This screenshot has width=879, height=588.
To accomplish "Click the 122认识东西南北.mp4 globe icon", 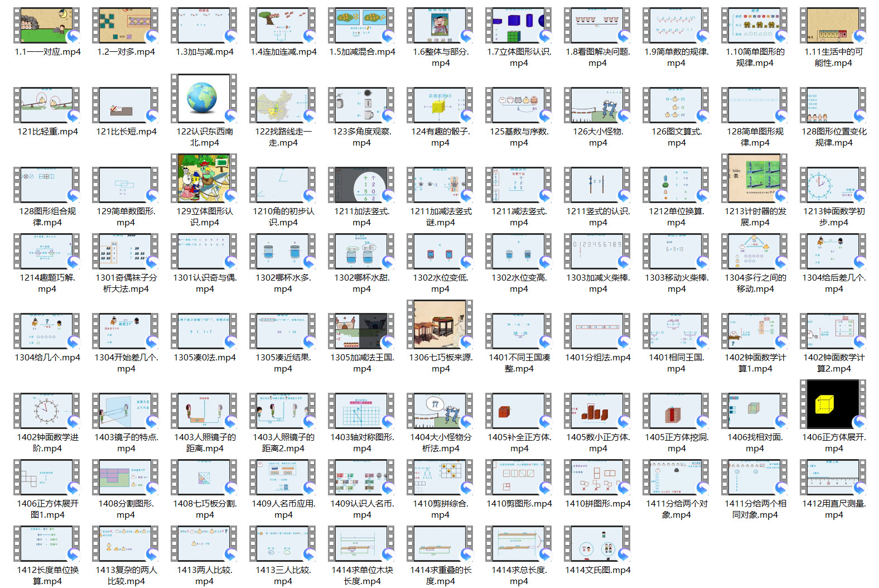I will pos(204,98).
